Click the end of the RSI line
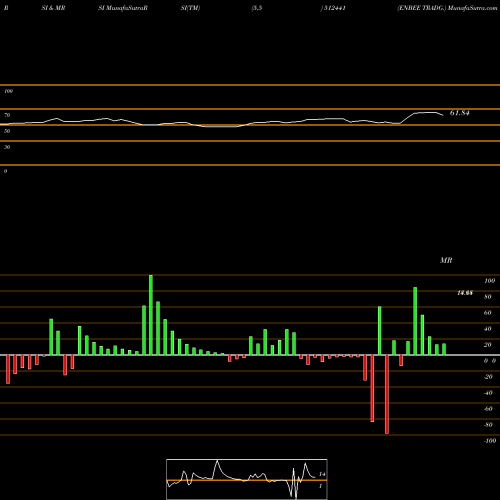Screen dimensions: 500x500 pos(443,115)
